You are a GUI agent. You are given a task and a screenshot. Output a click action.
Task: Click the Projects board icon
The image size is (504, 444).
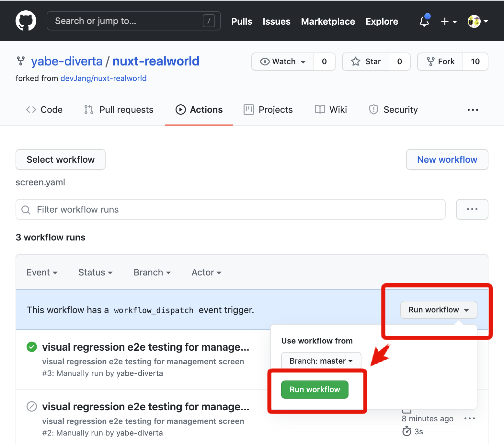tap(249, 110)
